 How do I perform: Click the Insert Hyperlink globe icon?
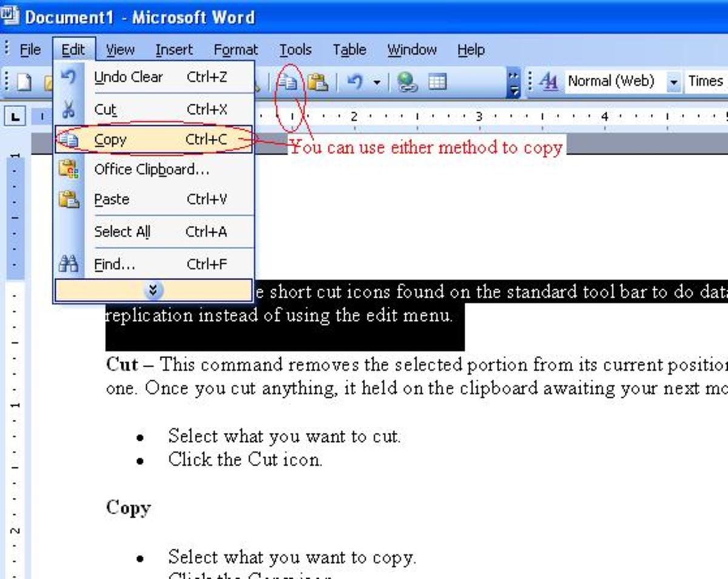(407, 82)
